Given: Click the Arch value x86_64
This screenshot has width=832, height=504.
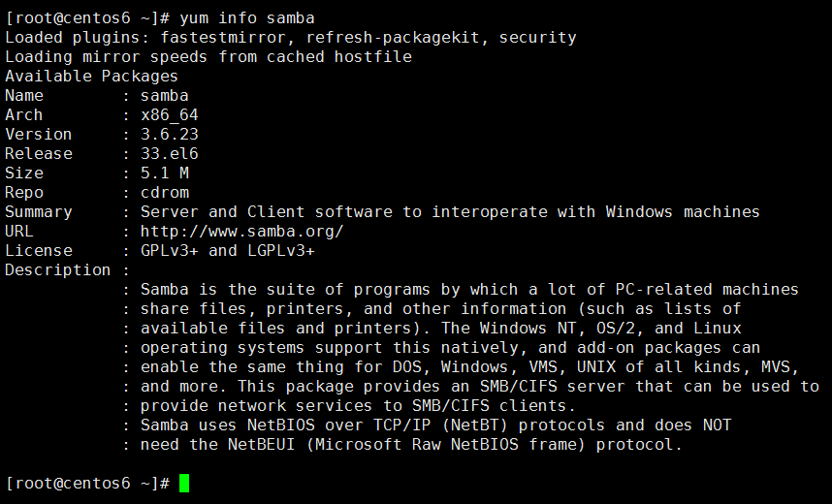Looking at the screenshot, I should pos(170,115).
